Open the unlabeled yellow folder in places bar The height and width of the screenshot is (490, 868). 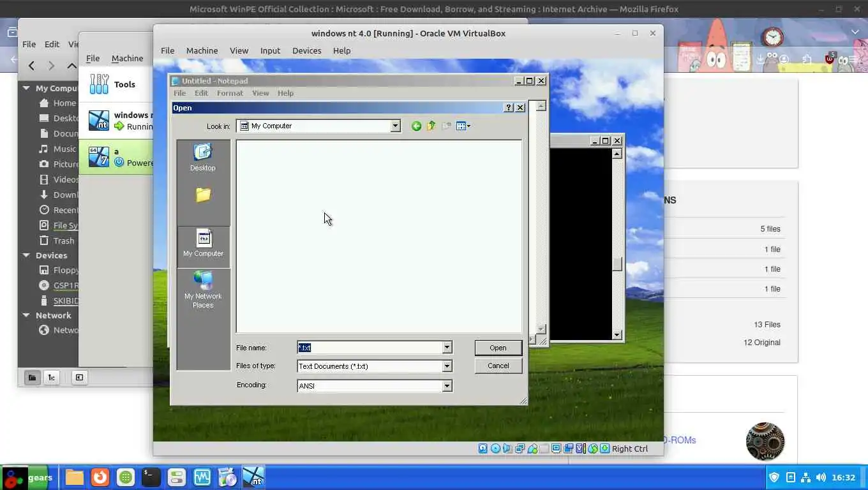203,195
